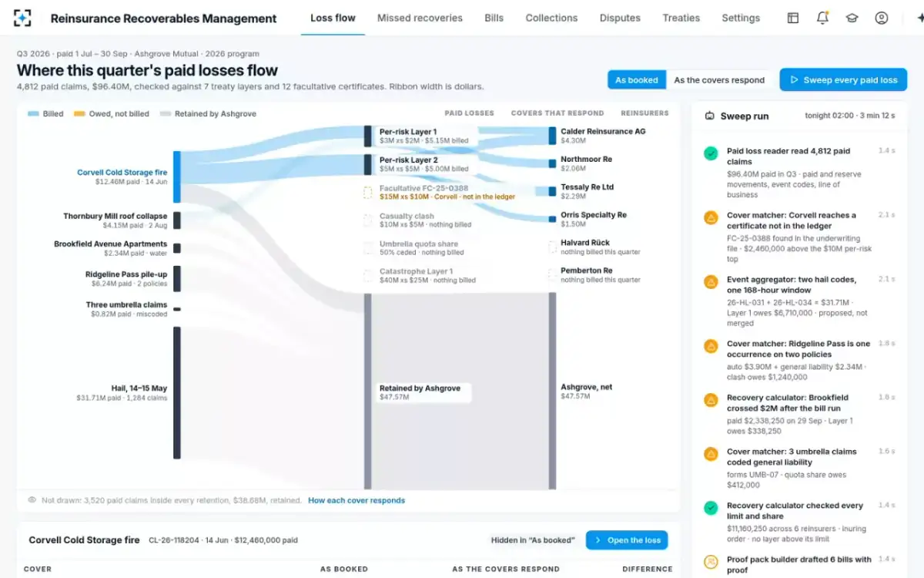
Task: Click the blue Billed legend swatch
Action: click(x=33, y=114)
